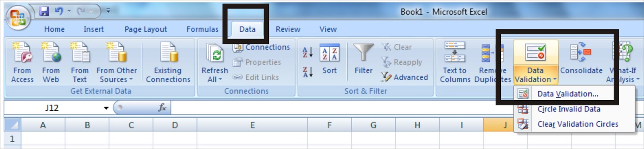Select column E header
644x149 pixels.
(252, 125)
